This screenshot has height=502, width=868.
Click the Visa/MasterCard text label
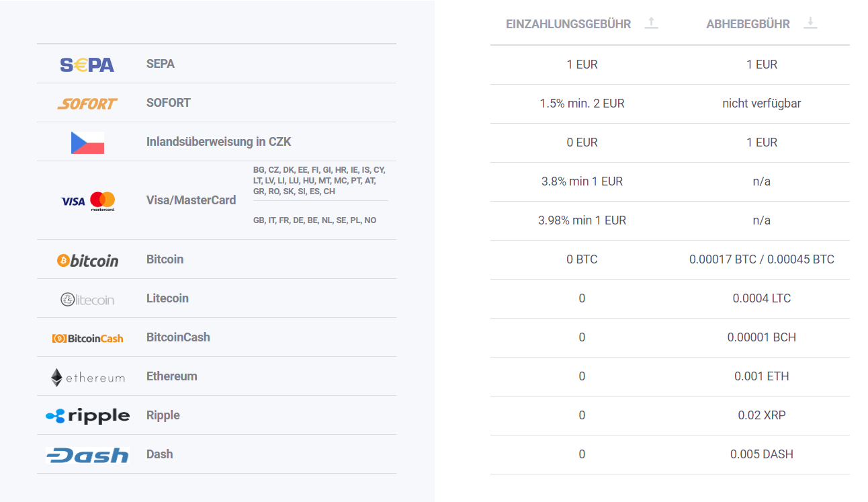tap(191, 200)
